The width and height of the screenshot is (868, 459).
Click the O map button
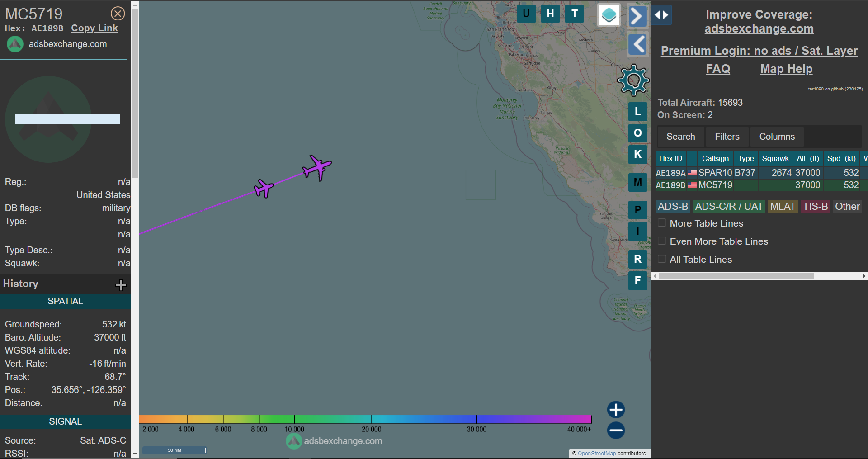[x=638, y=133]
